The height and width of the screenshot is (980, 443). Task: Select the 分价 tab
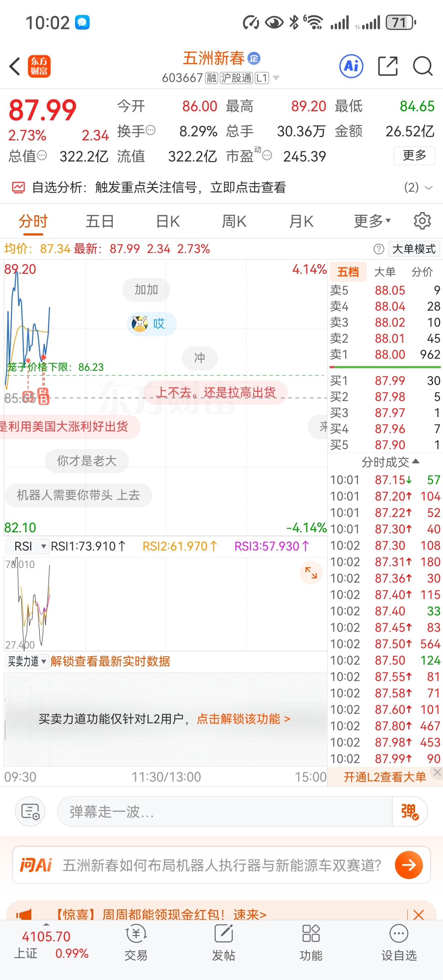coord(422,272)
